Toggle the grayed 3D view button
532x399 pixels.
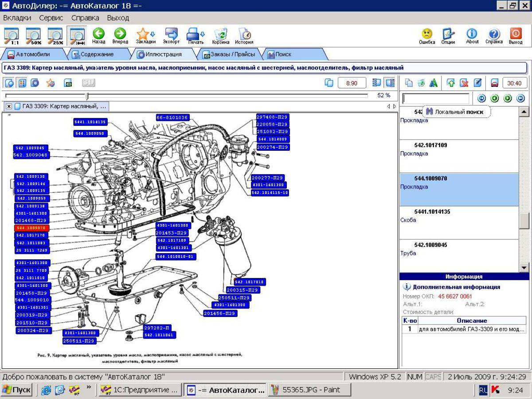click(x=88, y=82)
